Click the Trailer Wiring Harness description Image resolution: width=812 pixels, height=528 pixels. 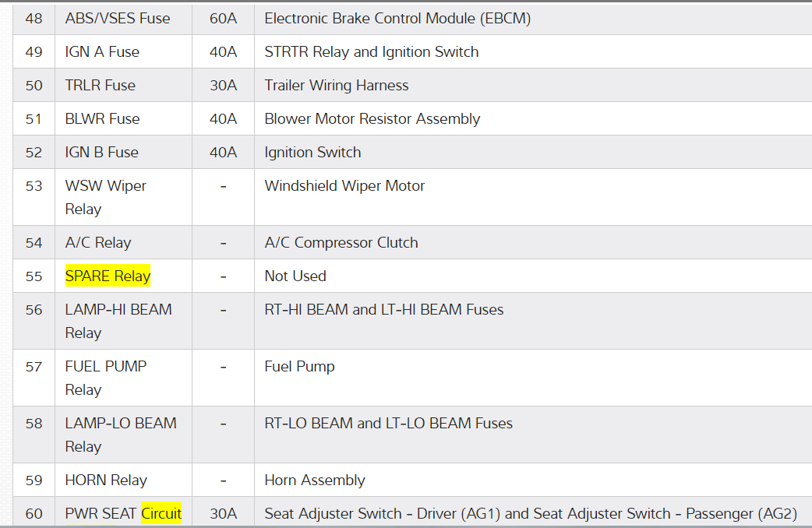point(337,85)
